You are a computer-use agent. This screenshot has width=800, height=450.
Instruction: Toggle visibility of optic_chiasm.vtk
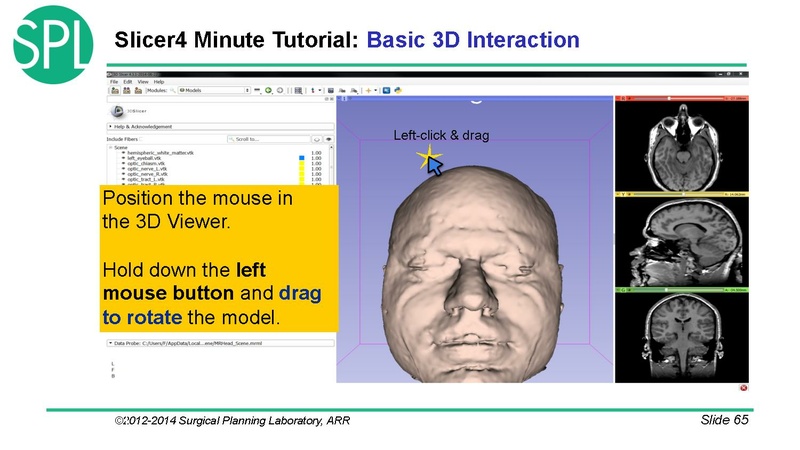pos(123,164)
